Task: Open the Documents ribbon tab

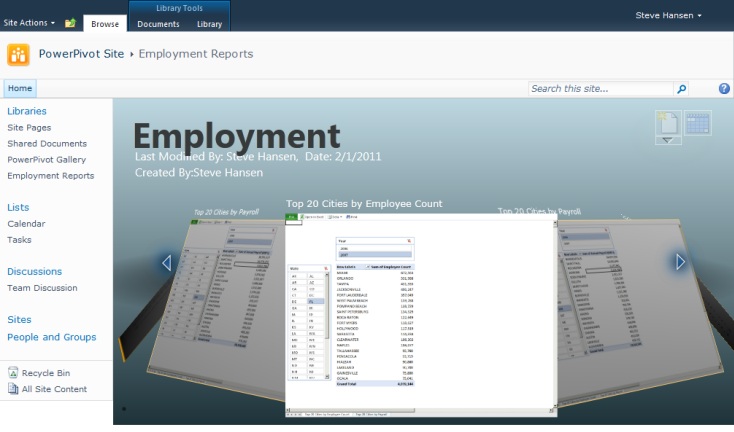Action: point(158,24)
